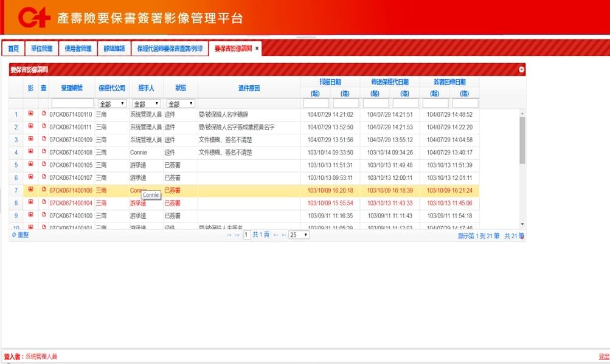The height and width of the screenshot is (364, 610).
Task: Click 傳送保經代日期 end date filter field
Action: click(406, 103)
